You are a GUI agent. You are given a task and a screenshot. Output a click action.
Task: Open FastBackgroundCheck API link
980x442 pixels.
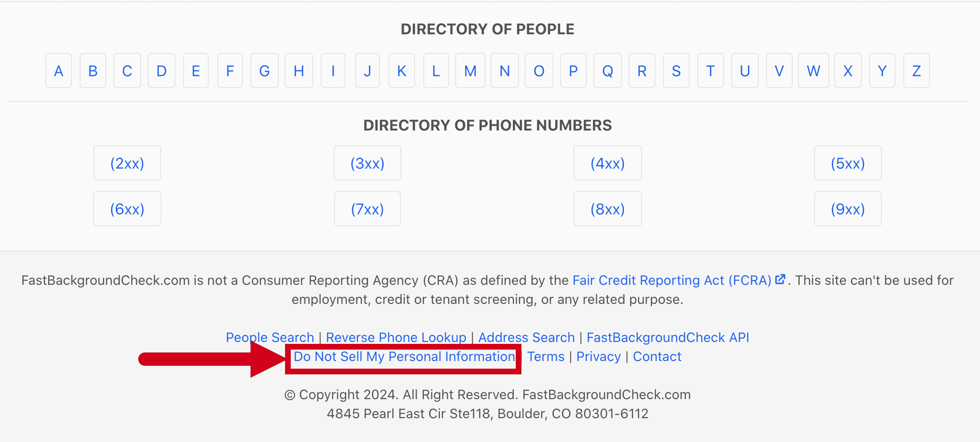[668, 337]
